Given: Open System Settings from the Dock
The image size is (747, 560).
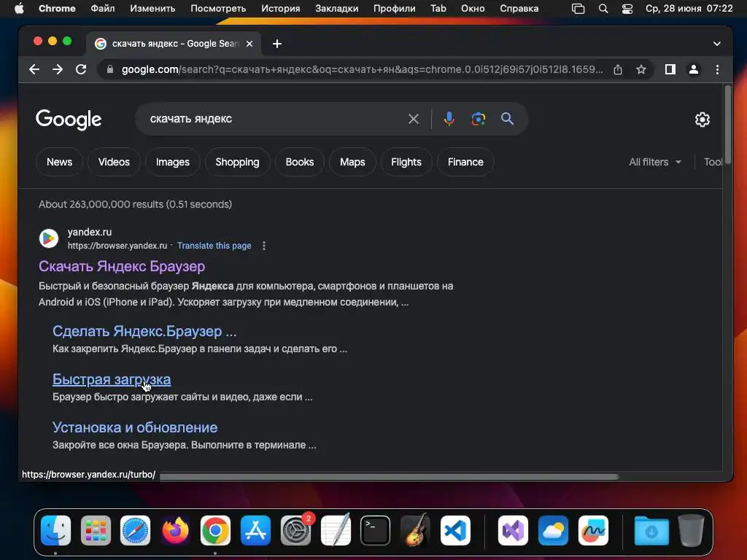Looking at the screenshot, I should point(295,531).
